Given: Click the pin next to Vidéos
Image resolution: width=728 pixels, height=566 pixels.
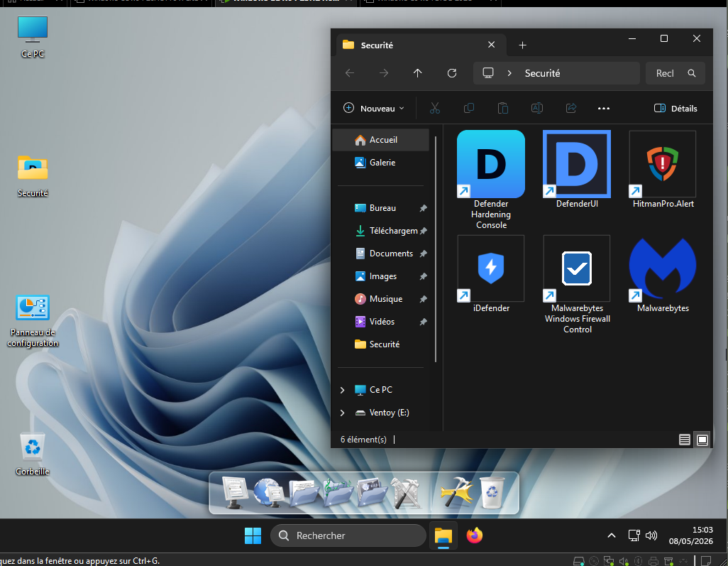Looking at the screenshot, I should 424,322.
